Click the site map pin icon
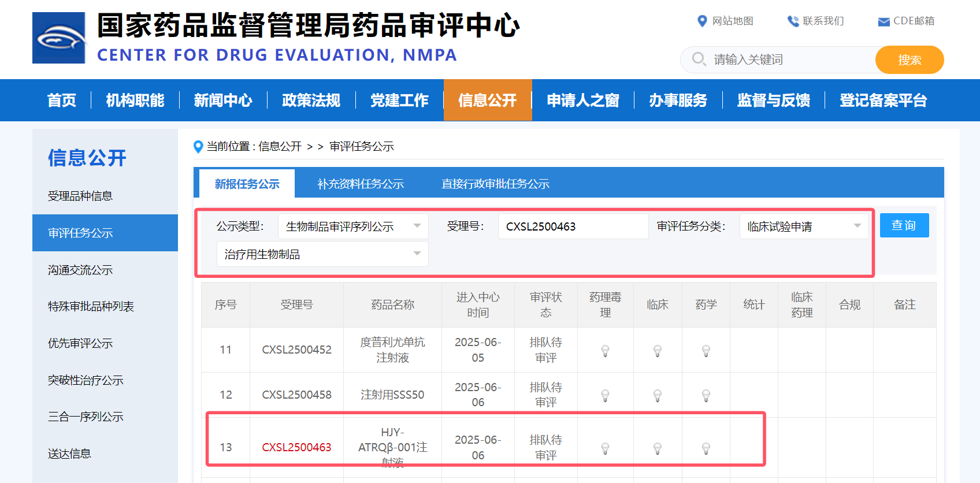 pos(702,21)
